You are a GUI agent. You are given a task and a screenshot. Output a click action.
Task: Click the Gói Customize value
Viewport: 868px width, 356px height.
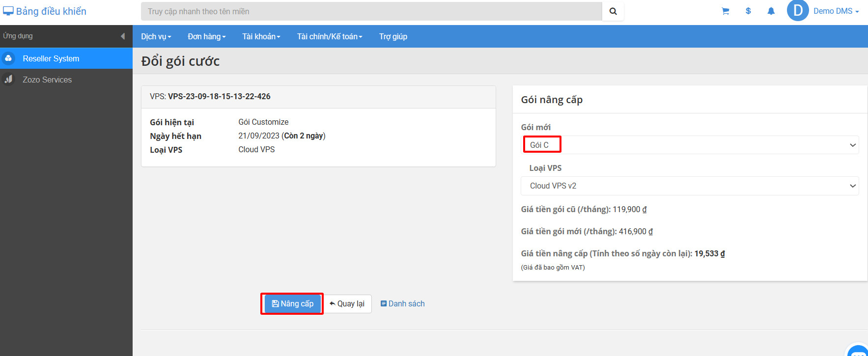click(x=263, y=122)
